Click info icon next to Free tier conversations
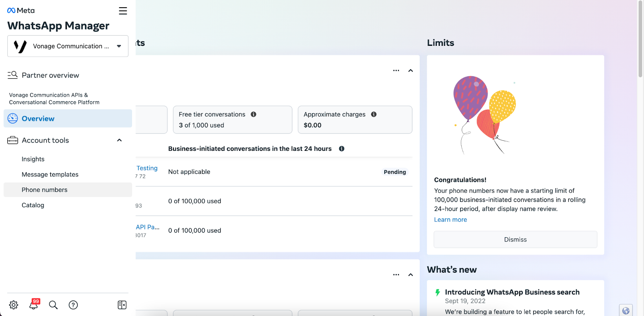Screen dimensions: 644x316 254,114
